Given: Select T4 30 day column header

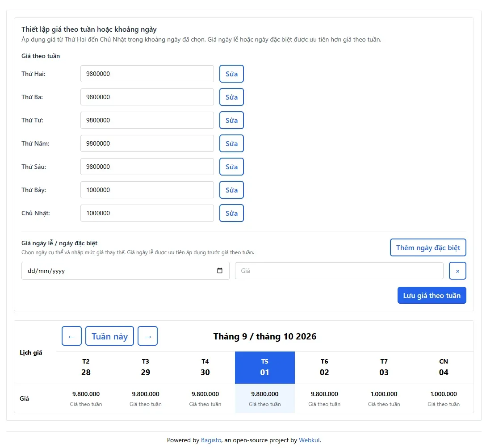Looking at the screenshot, I should [205, 368].
